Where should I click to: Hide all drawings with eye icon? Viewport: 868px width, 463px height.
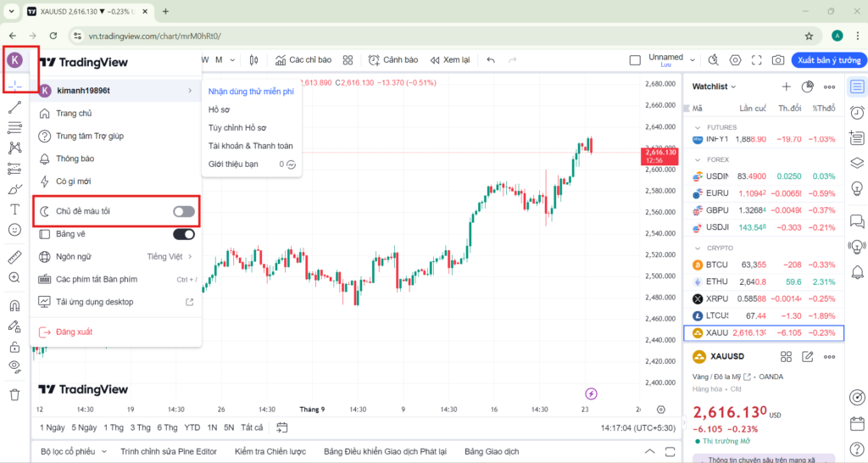[x=15, y=366]
